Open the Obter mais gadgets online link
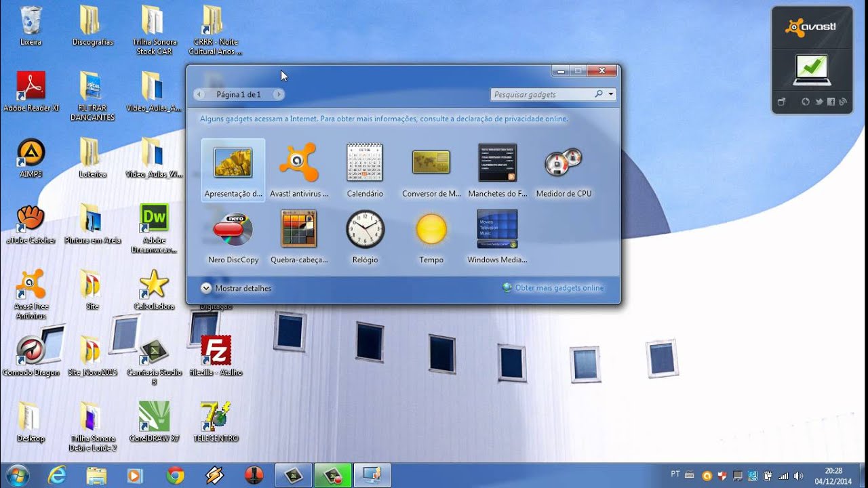 coord(553,288)
